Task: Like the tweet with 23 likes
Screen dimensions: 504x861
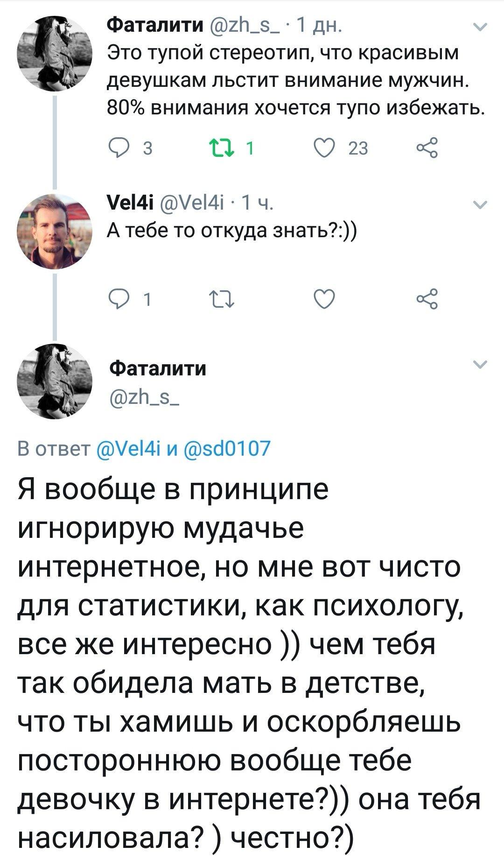Action: [322, 148]
